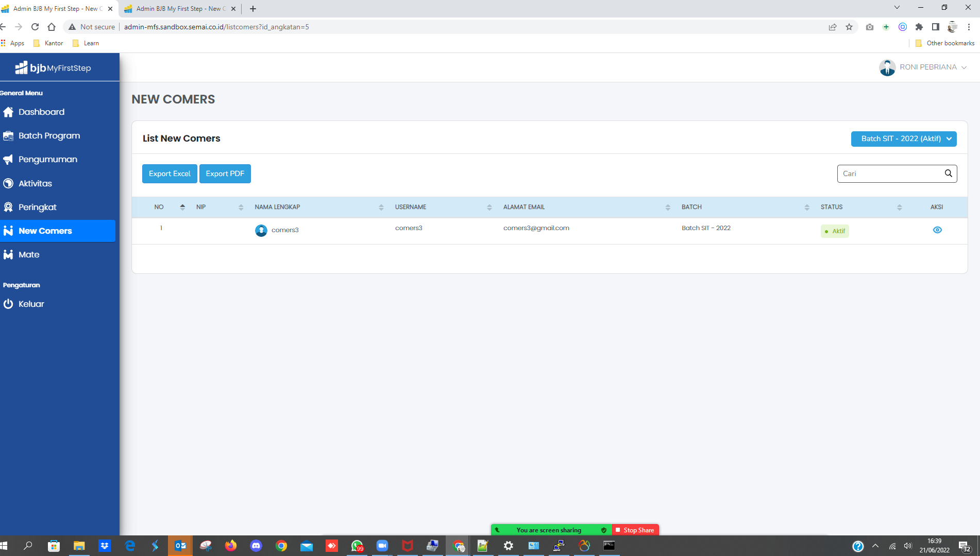Click the Export PDF button

click(x=225, y=173)
